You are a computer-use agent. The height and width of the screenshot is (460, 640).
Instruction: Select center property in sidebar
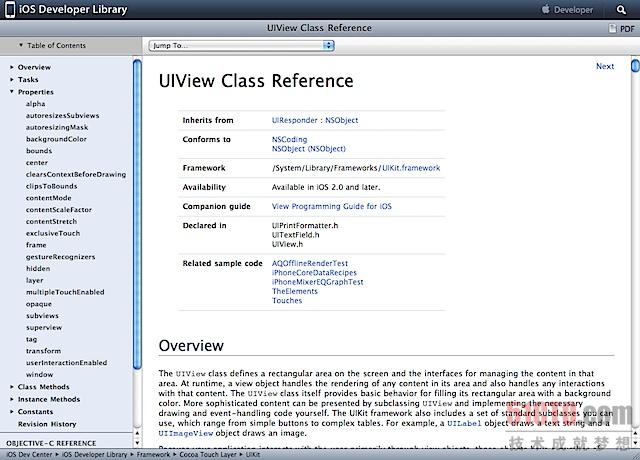tap(37, 162)
